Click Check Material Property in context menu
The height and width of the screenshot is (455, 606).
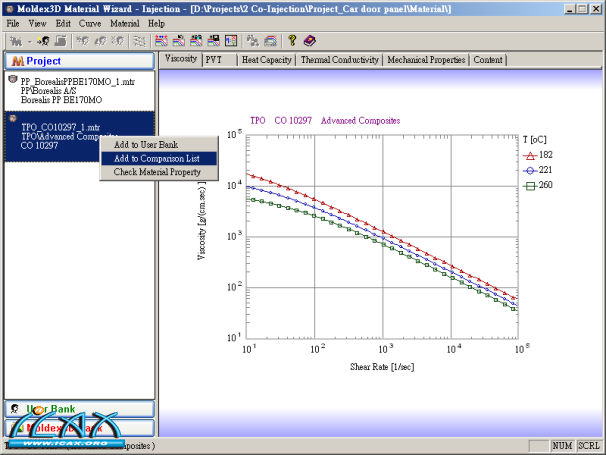pyautogui.click(x=157, y=172)
